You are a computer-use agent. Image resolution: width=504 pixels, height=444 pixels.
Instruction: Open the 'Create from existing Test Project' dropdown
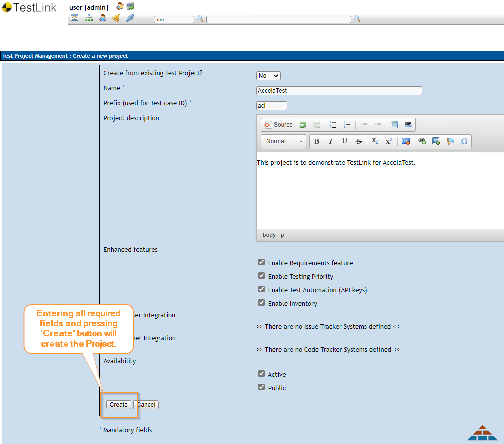click(x=268, y=76)
